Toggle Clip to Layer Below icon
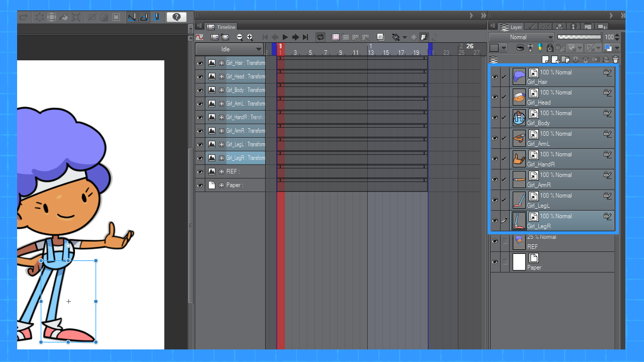 point(520,48)
